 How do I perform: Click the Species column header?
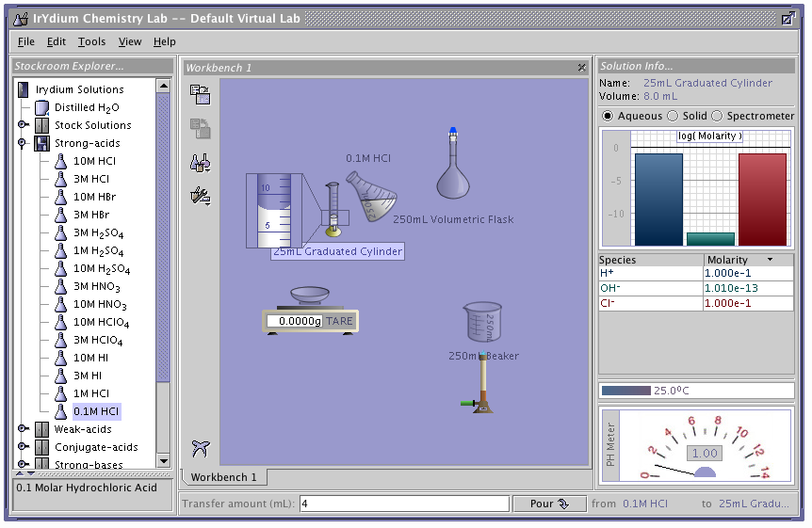point(650,260)
